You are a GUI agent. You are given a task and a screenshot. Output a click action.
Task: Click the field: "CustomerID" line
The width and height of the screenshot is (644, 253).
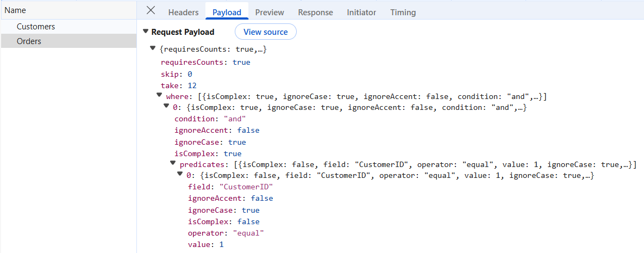click(230, 187)
